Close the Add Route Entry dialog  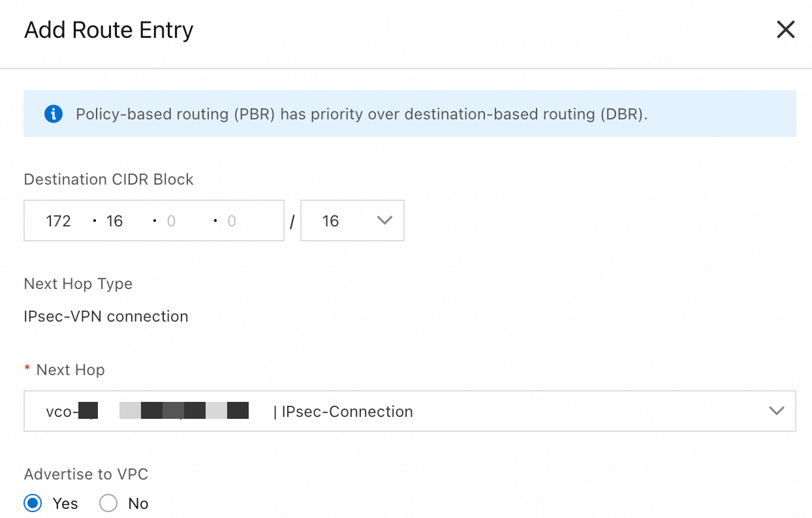point(785,29)
